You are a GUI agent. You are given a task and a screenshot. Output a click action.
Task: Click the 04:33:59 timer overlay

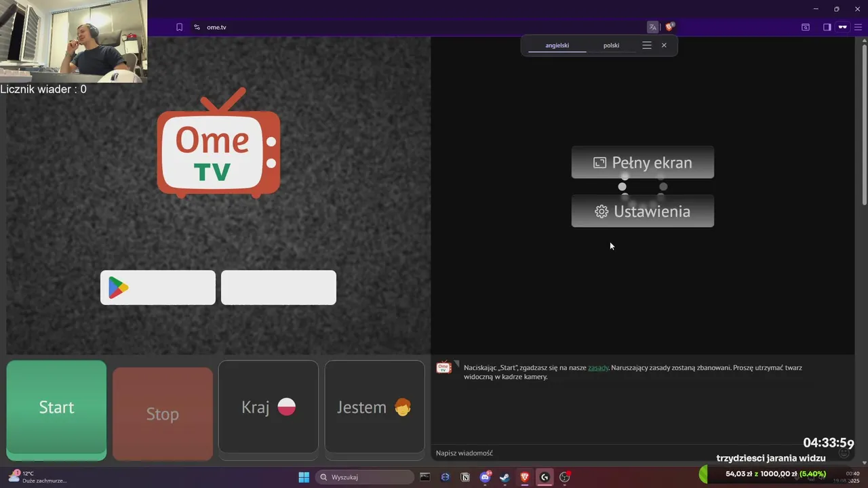(x=829, y=443)
